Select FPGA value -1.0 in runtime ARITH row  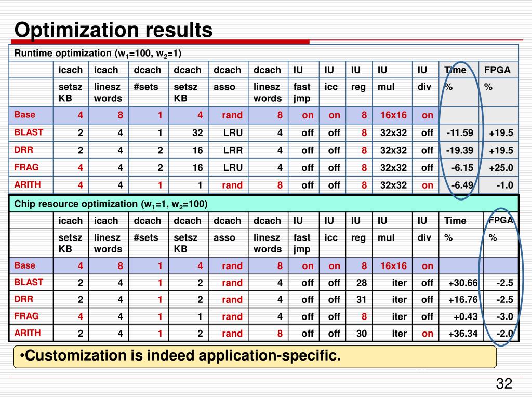tap(505, 185)
